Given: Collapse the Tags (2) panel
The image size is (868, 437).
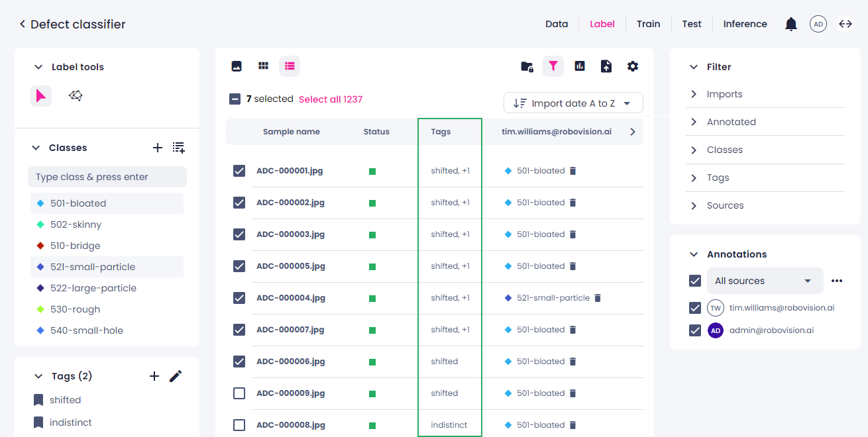Looking at the screenshot, I should point(38,376).
